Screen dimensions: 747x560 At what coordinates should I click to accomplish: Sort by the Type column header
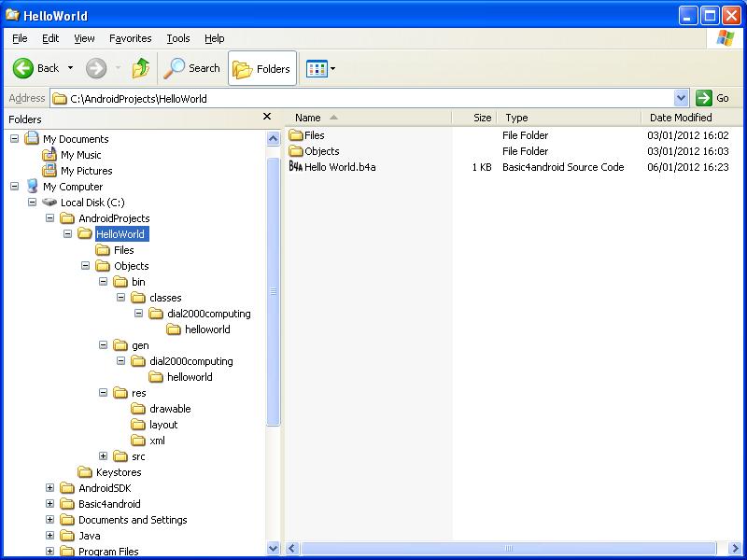coord(569,118)
